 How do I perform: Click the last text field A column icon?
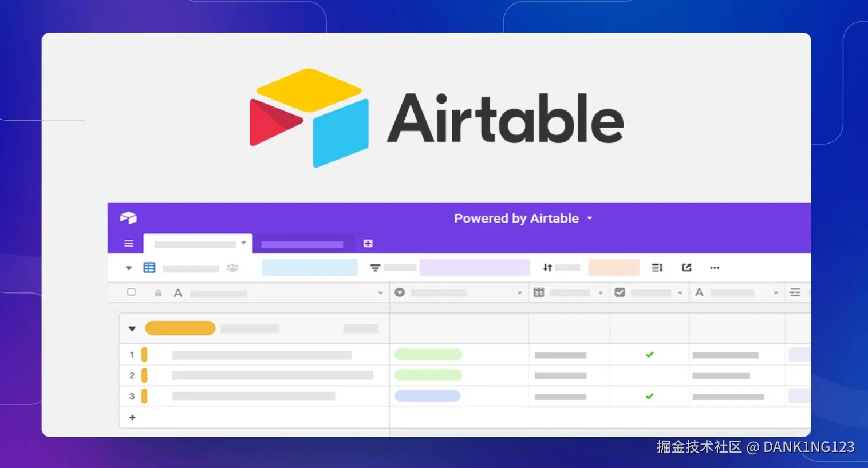[x=699, y=292]
